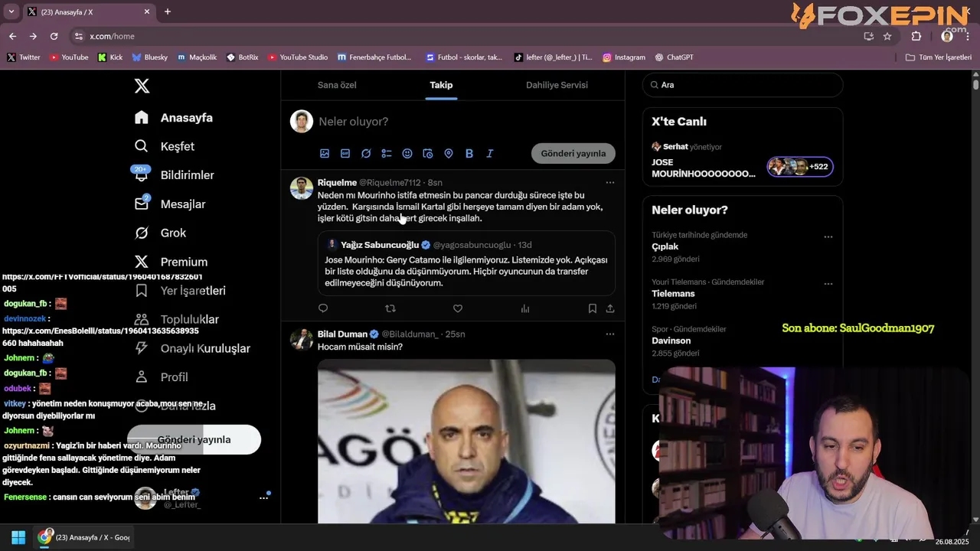Apply bold formatting in composer

[x=469, y=154]
